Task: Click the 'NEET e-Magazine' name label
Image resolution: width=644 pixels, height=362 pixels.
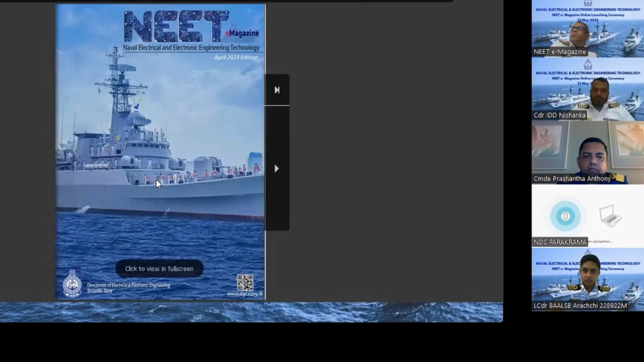Action: click(560, 52)
